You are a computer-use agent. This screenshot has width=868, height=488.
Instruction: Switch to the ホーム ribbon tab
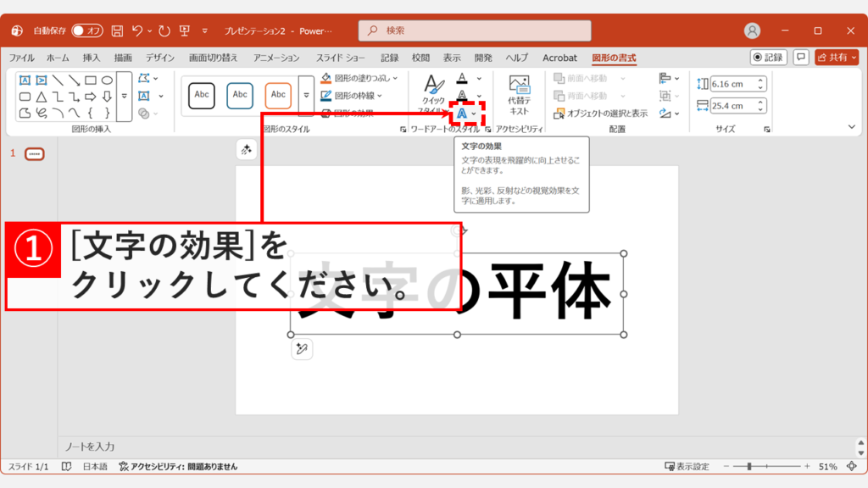58,58
